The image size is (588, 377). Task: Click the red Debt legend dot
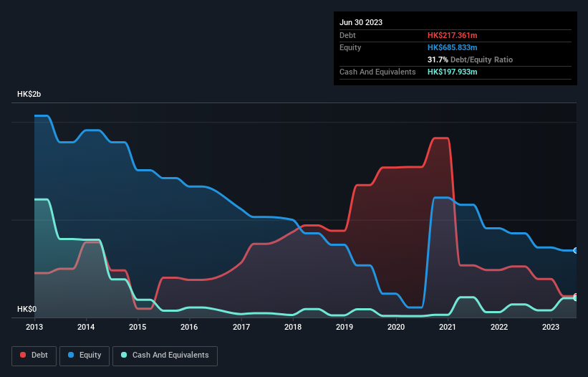point(23,355)
